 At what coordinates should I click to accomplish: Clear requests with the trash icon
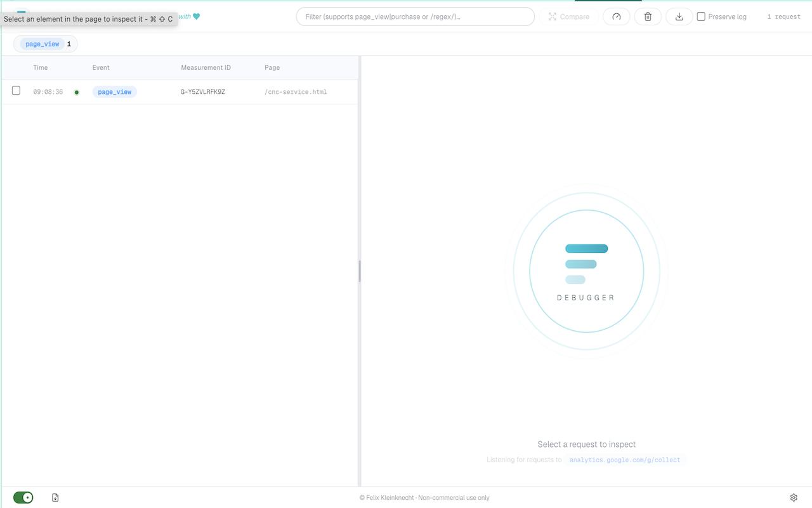click(x=648, y=17)
